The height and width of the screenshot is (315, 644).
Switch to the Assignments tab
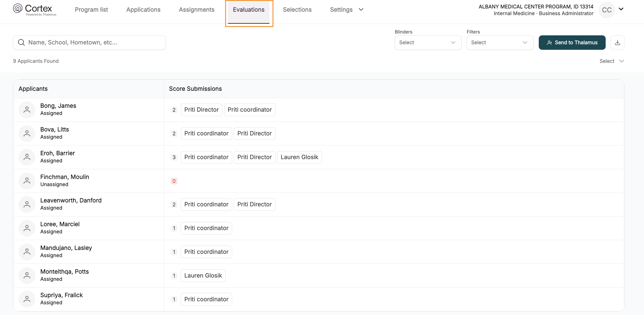(x=197, y=10)
